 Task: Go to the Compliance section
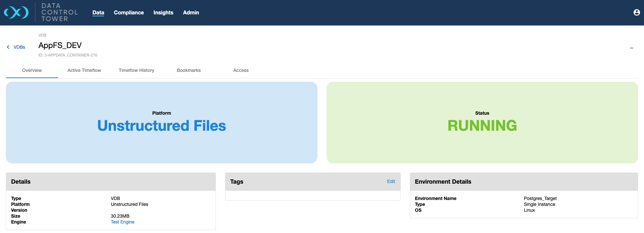pyautogui.click(x=129, y=12)
